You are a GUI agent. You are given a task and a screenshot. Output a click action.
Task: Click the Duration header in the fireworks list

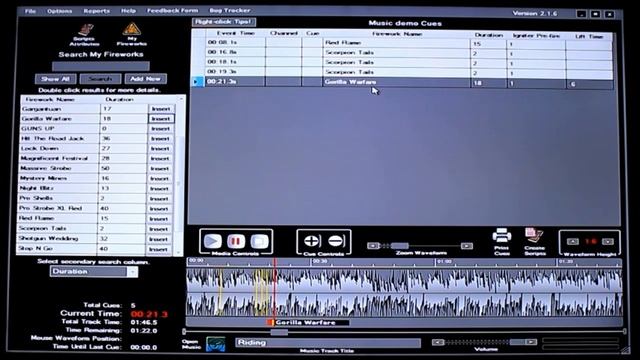point(120,100)
